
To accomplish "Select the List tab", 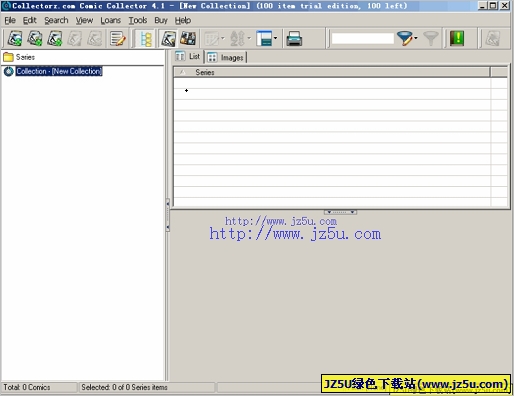I will coord(188,57).
